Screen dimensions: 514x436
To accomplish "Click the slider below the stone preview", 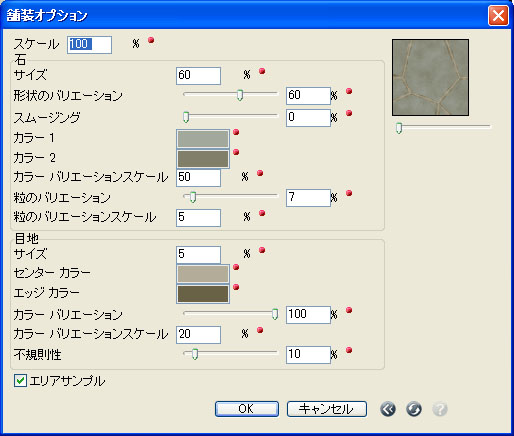I will (x=443, y=127).
